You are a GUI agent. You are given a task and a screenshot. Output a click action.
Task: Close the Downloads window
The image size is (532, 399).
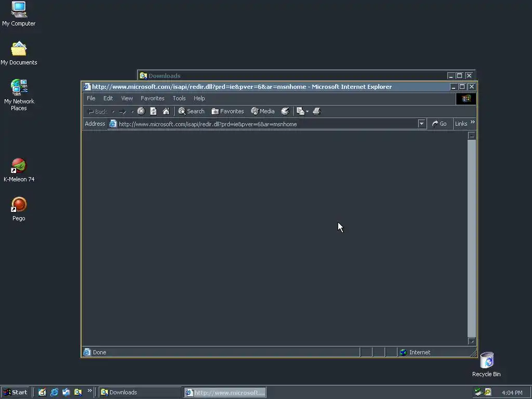tap(469, 76)
